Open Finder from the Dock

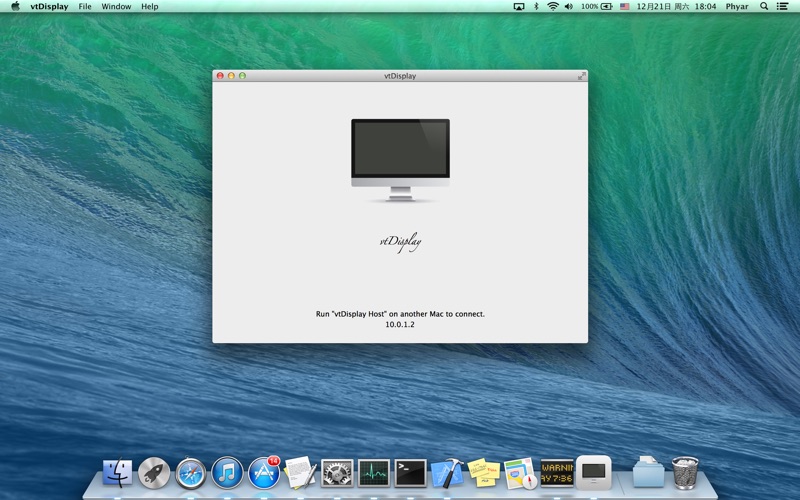(x=117, y=472)
